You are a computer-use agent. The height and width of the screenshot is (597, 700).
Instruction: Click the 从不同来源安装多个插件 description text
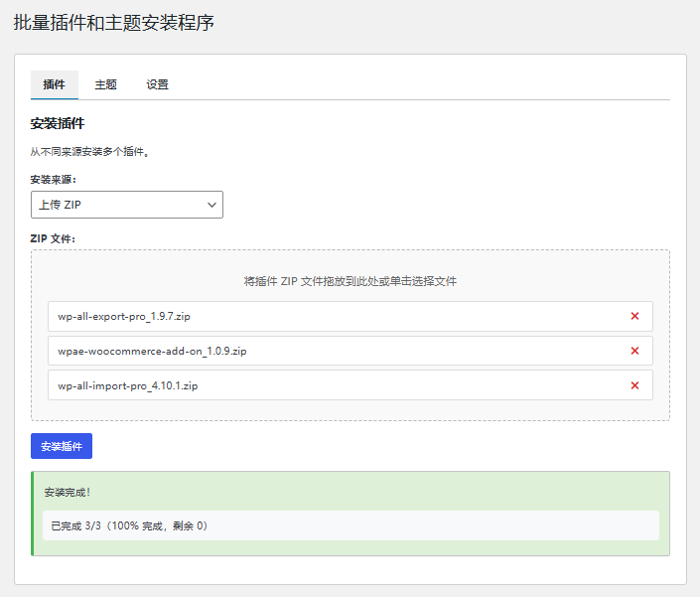pos(89,152)
